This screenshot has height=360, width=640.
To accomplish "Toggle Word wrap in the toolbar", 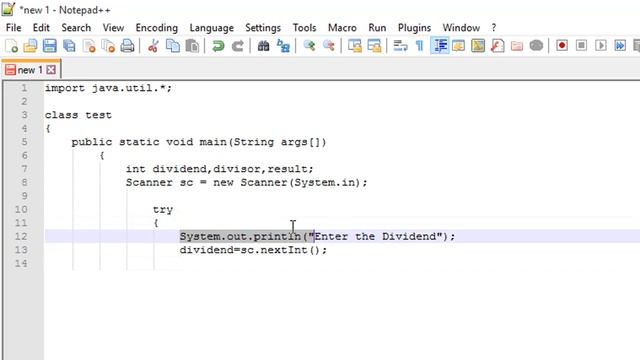I will click(400, 46).
